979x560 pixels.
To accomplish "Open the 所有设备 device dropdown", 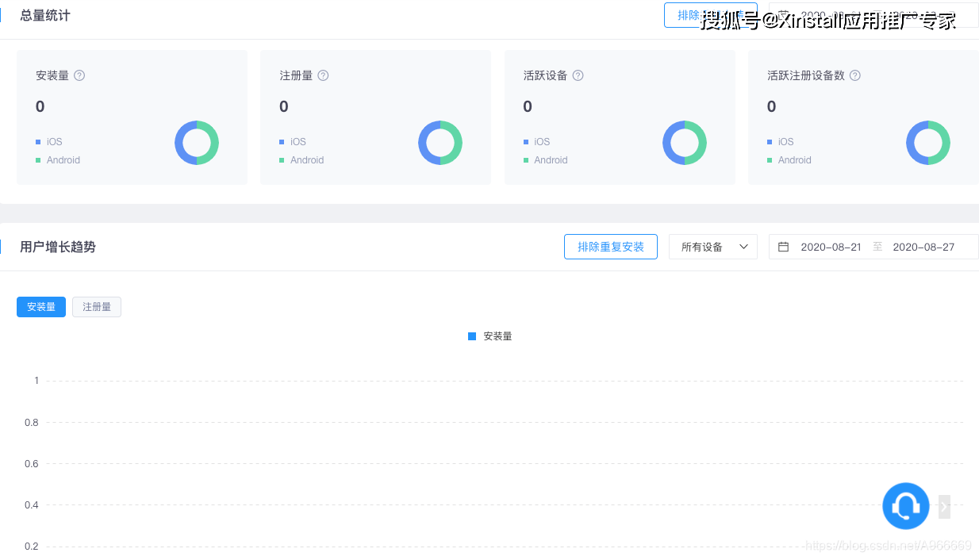I will coord(713,247).
